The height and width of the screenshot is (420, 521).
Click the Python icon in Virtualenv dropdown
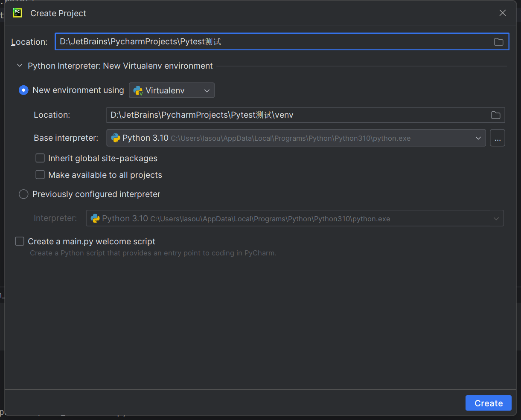(138, 90)
